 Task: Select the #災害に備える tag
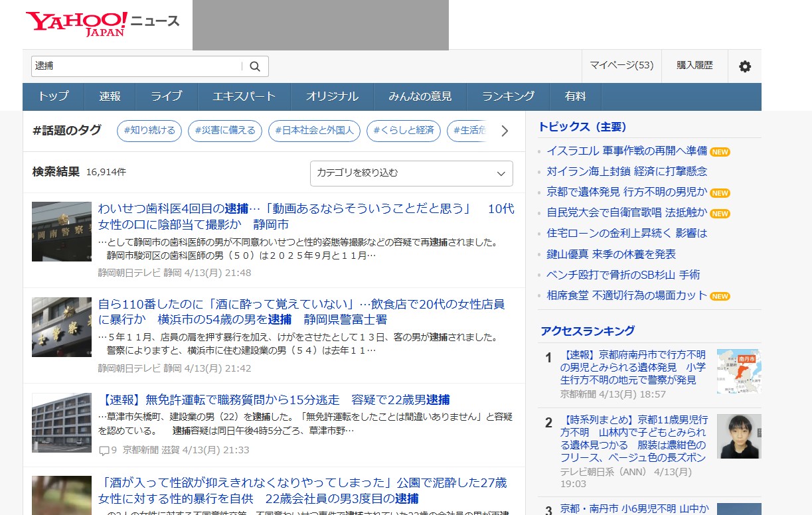click(x=225, y=131)
